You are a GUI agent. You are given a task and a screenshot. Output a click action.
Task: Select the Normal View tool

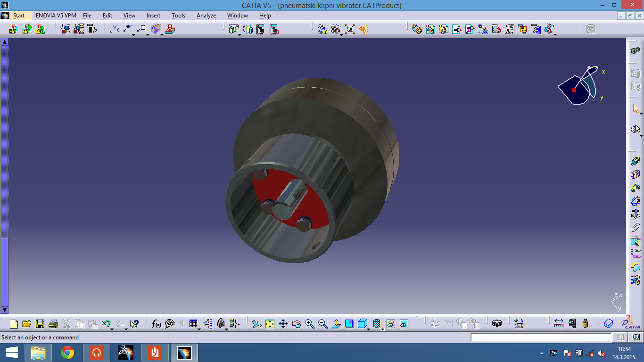336,324
